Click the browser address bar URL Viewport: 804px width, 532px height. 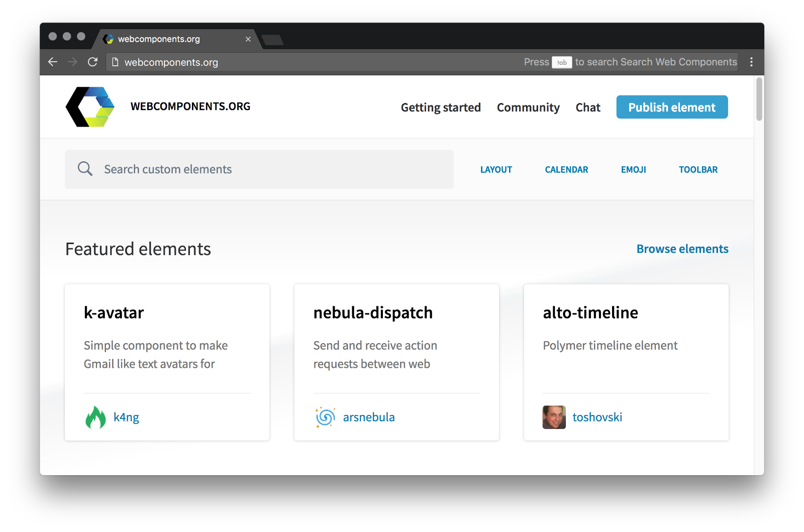[171, 62]
